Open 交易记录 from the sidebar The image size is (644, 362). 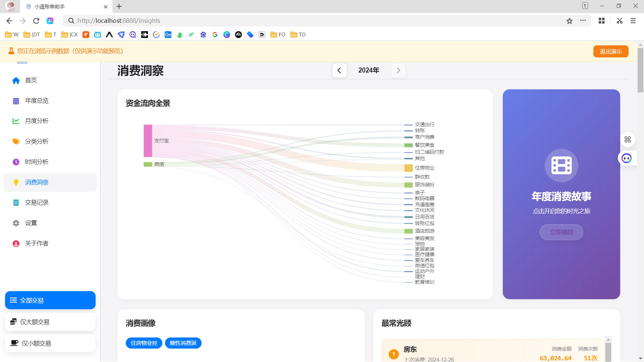[x=37, y=203]
